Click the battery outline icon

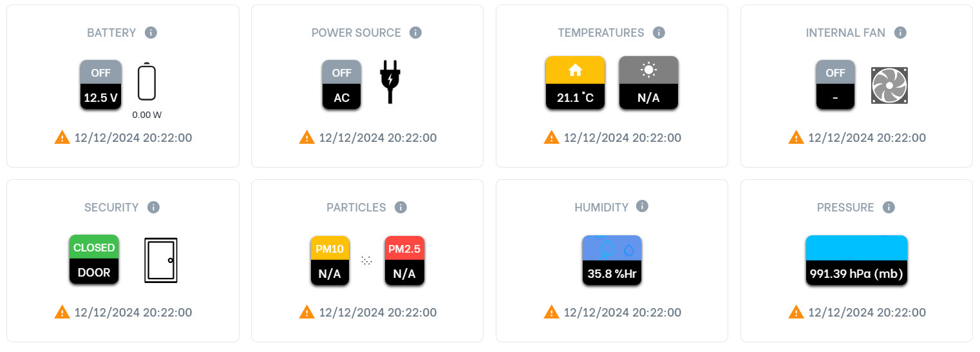point(147,82)
